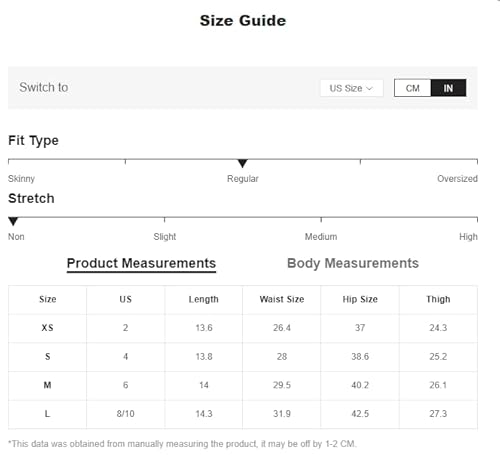Click the Thigh column header

pyautogui.click(x=438, y=299)
